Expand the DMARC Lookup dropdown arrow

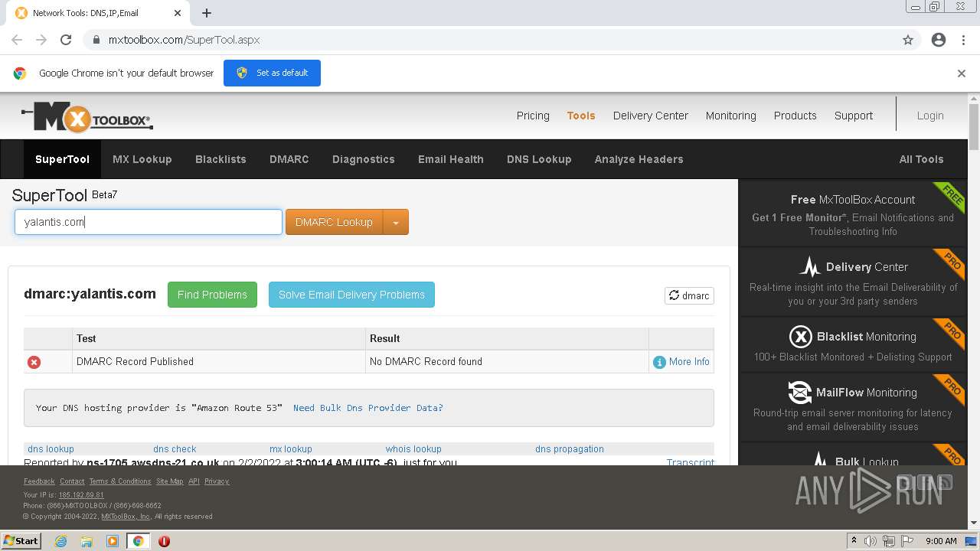[x=396, y=222]
